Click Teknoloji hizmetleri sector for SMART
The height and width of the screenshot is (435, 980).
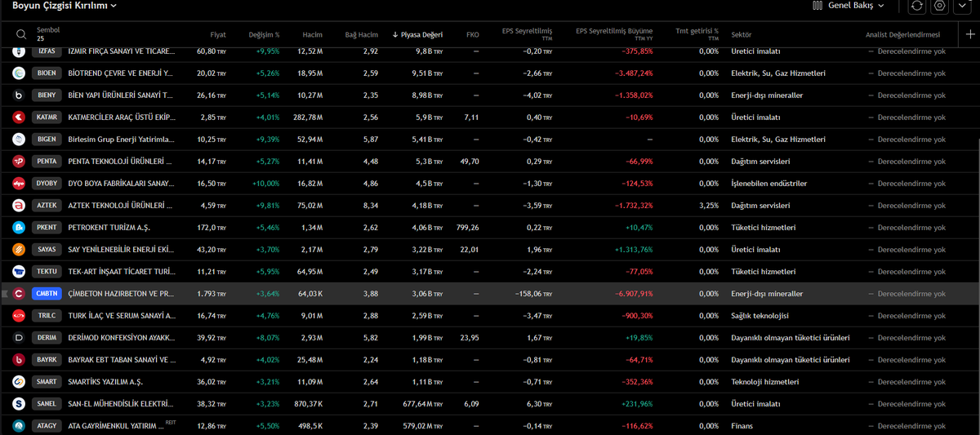pos(764,382)
